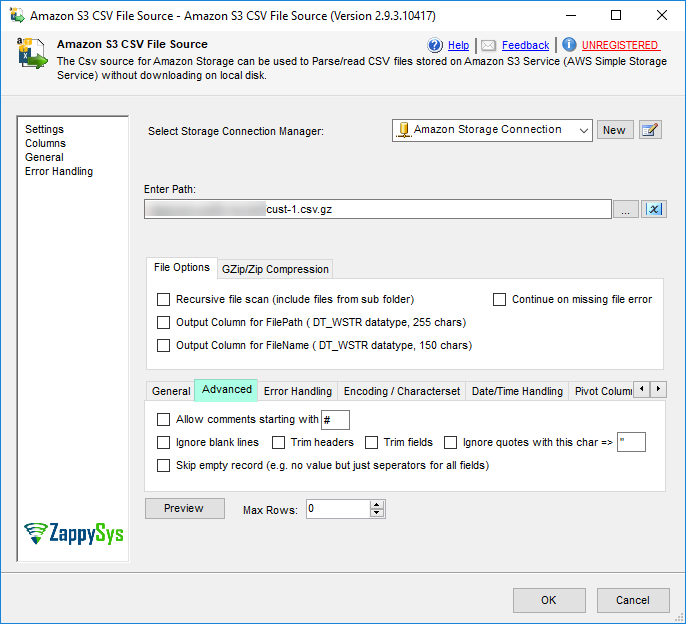Viewport: 686px width, 624px height.
Task: Switch to File Options tab
Action: click(182, 267)
